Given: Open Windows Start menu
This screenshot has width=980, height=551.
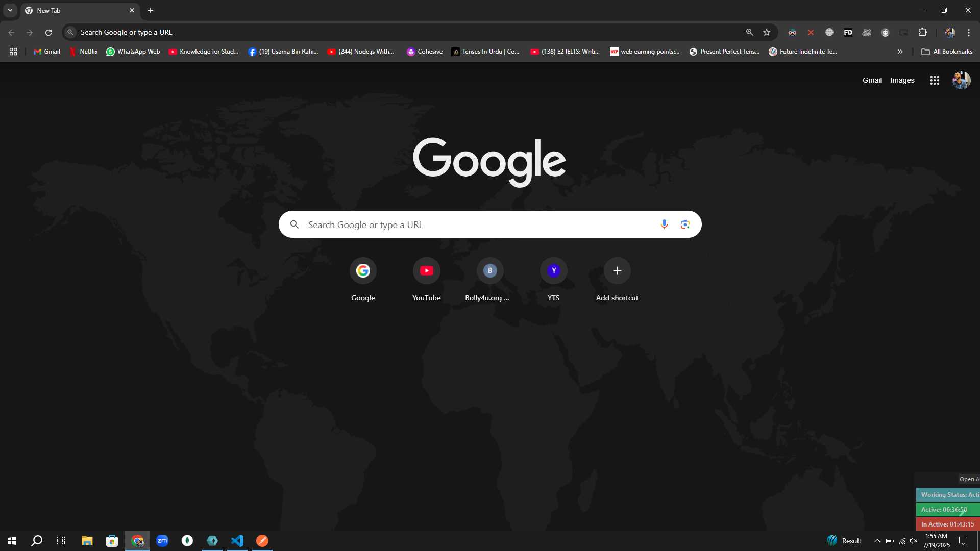Looking at the screenshot, I should (12, 540).
